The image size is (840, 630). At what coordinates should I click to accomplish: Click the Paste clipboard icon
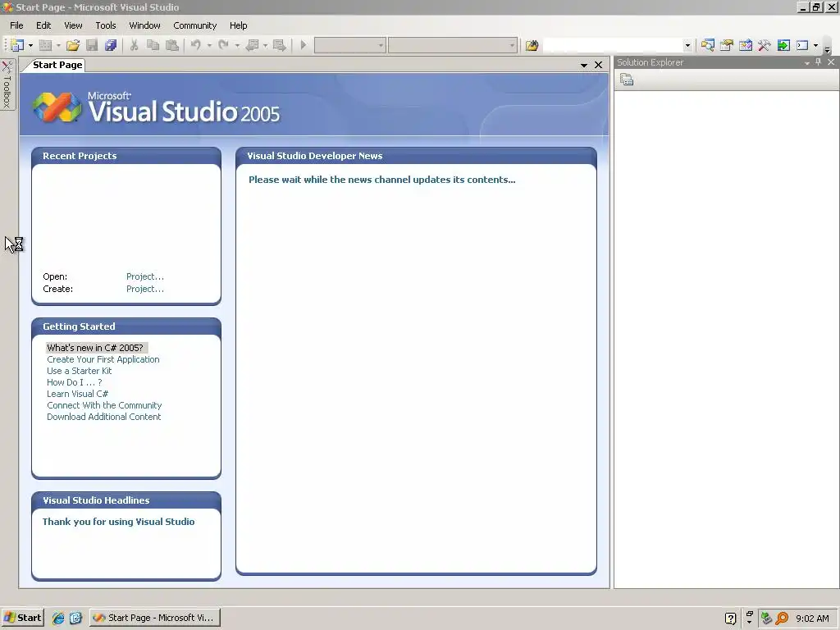click(172, 46)
